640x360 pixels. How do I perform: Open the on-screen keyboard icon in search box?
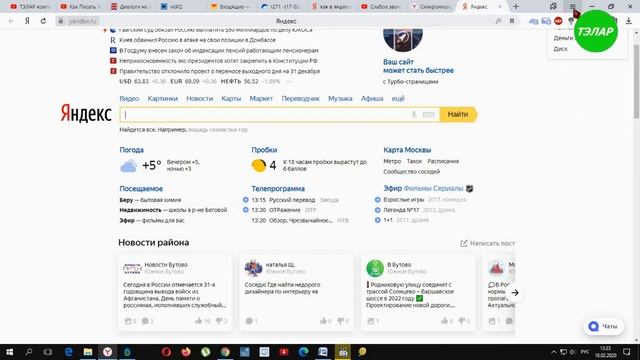click(x=429, y=115)
